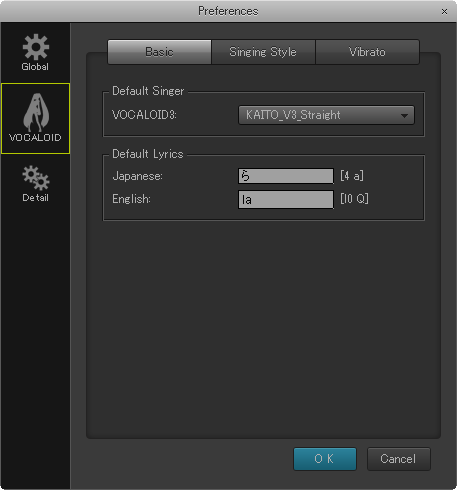The image size is (457, 490).
Task: Click the Preferences title bar
Action: (228, 11)
